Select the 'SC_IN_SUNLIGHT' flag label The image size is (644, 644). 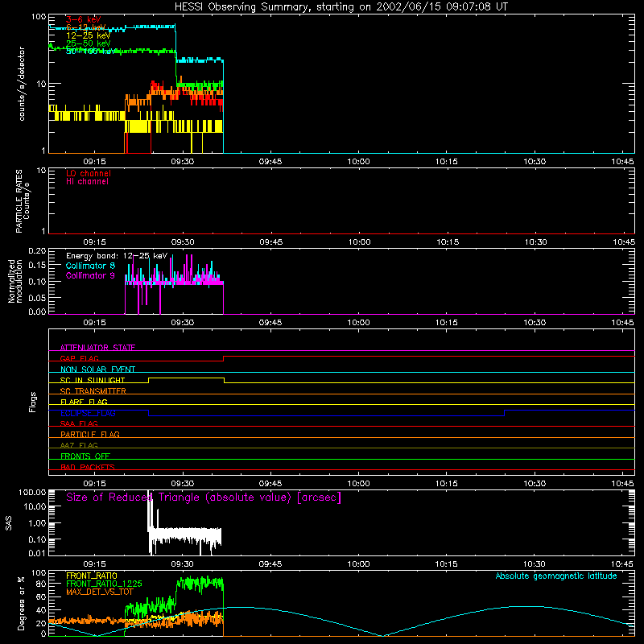click(93, 380)
